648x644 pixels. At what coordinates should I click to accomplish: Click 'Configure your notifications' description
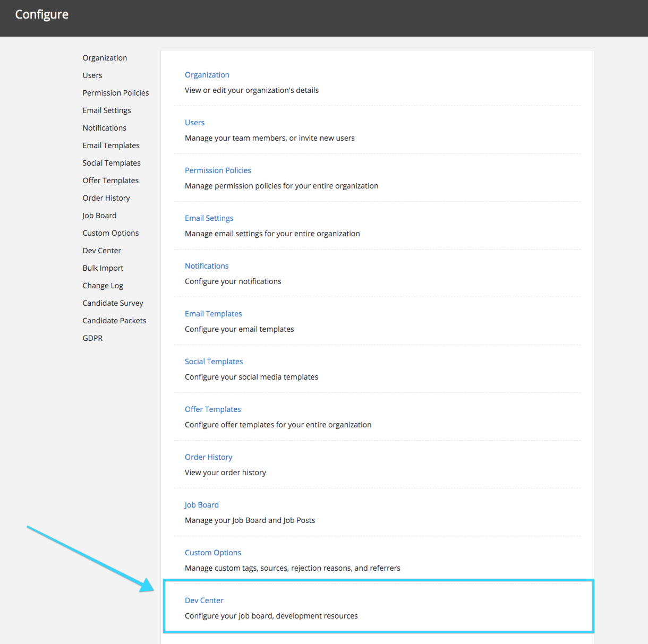[x=233, y=281]
